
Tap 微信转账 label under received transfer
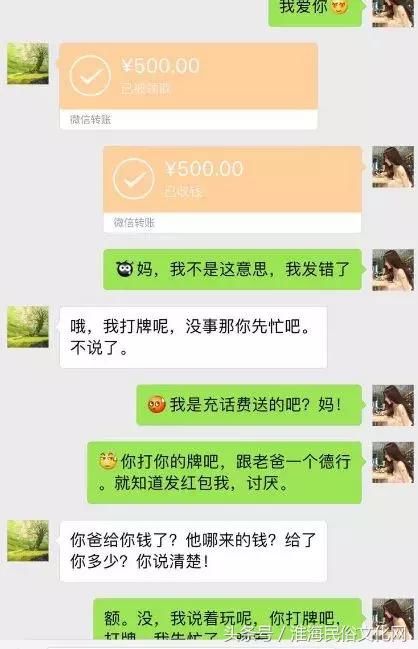pos(90,120)
